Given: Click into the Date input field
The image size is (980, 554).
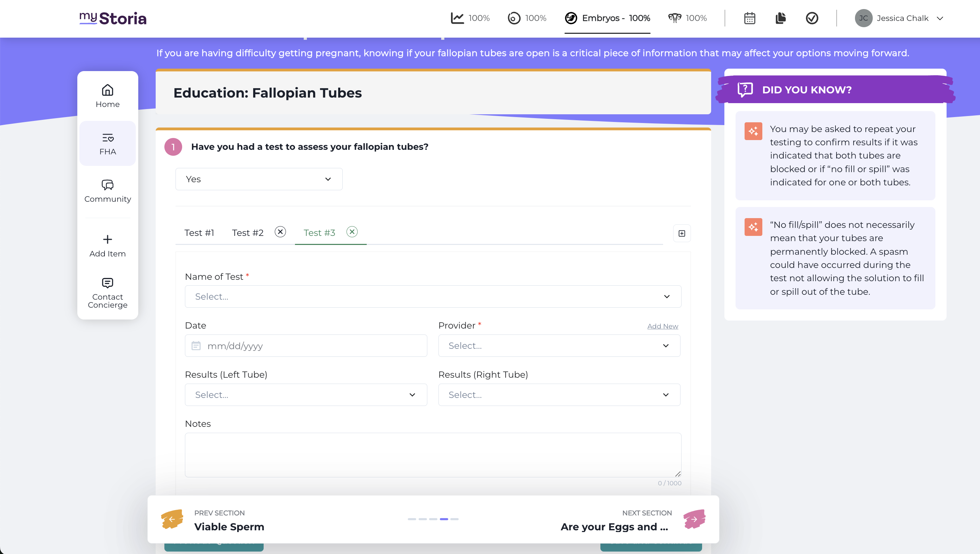Looking at the screenshot, I should pos(305,346).
